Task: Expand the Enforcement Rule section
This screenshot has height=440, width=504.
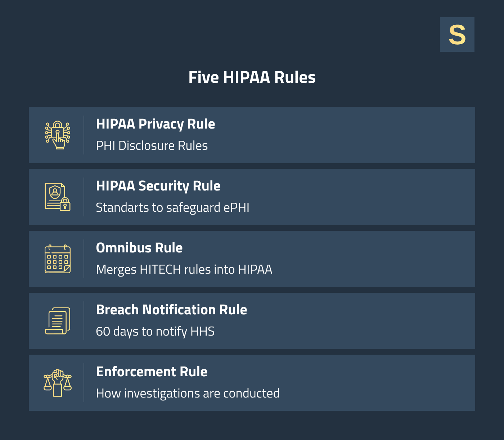Action: 252,382
